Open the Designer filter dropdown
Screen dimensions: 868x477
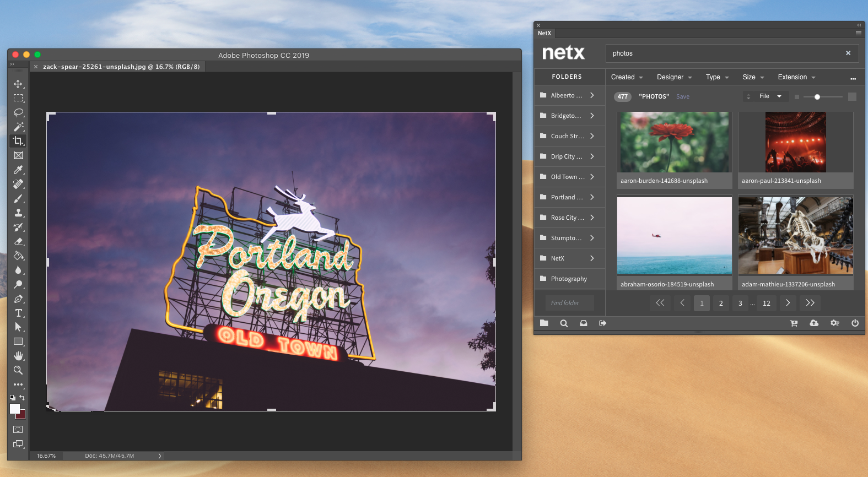[674, 77]
